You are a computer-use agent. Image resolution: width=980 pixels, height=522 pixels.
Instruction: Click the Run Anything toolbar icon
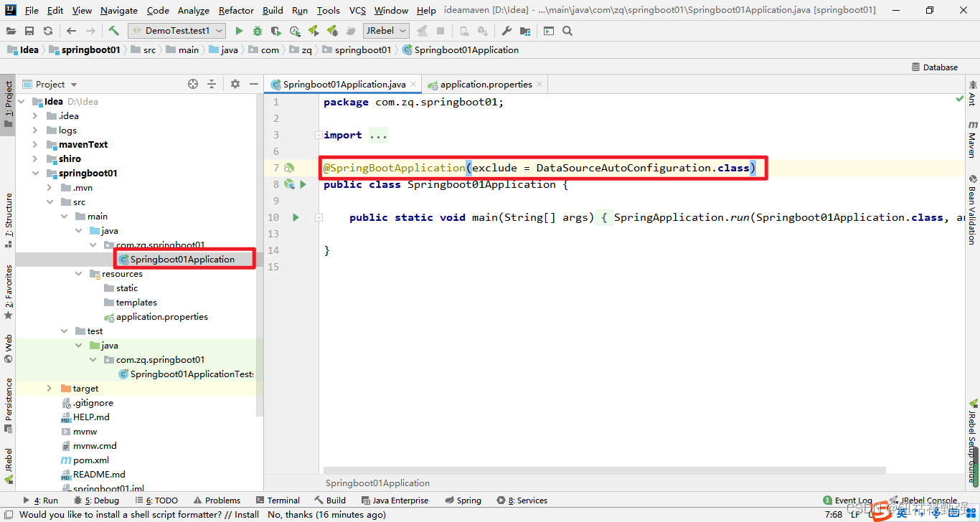(549, 31)
